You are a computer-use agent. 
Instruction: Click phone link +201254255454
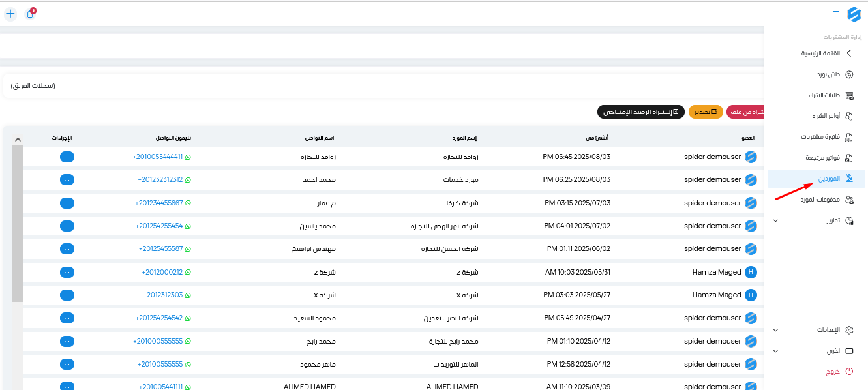tap(159, 226)
